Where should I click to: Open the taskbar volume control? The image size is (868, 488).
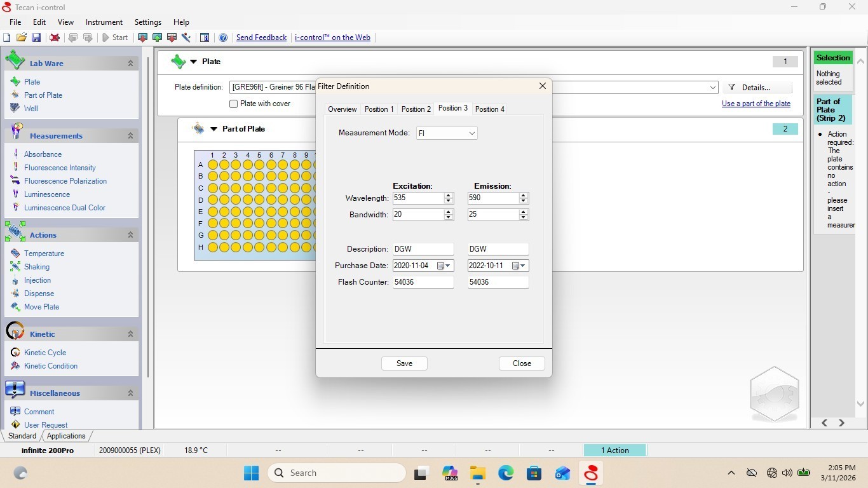[x=787, y=473]
